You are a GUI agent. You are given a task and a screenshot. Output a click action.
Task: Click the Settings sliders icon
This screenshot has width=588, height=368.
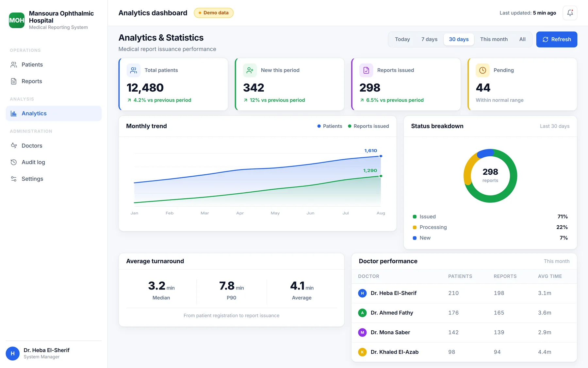14,179
